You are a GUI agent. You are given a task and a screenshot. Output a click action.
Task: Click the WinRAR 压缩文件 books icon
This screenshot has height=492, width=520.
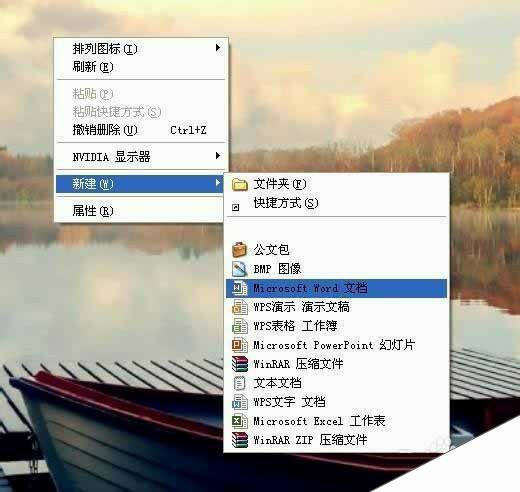[x=240, y=364]
